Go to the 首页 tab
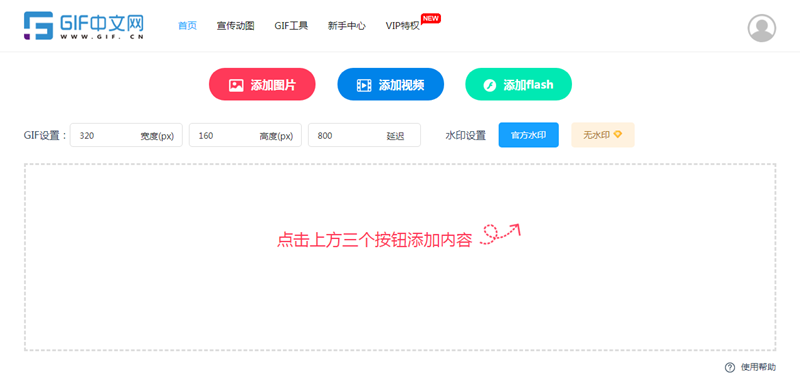The width and height of the screenshot is (800, 383). [187, 25]
